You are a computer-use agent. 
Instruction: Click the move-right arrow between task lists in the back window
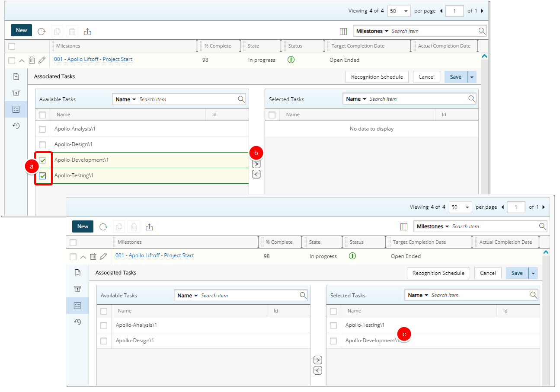click(256, 164)
